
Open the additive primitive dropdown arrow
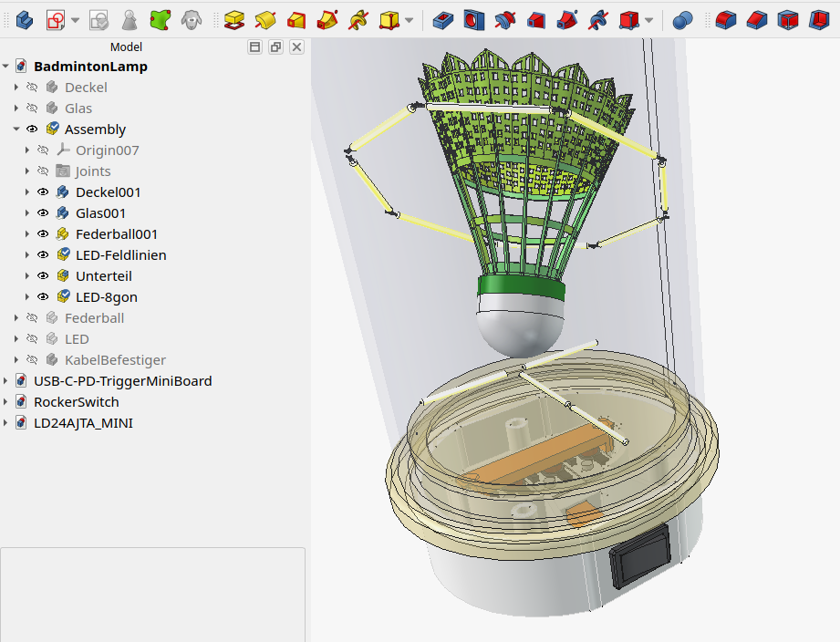click(x=410, y=19)
